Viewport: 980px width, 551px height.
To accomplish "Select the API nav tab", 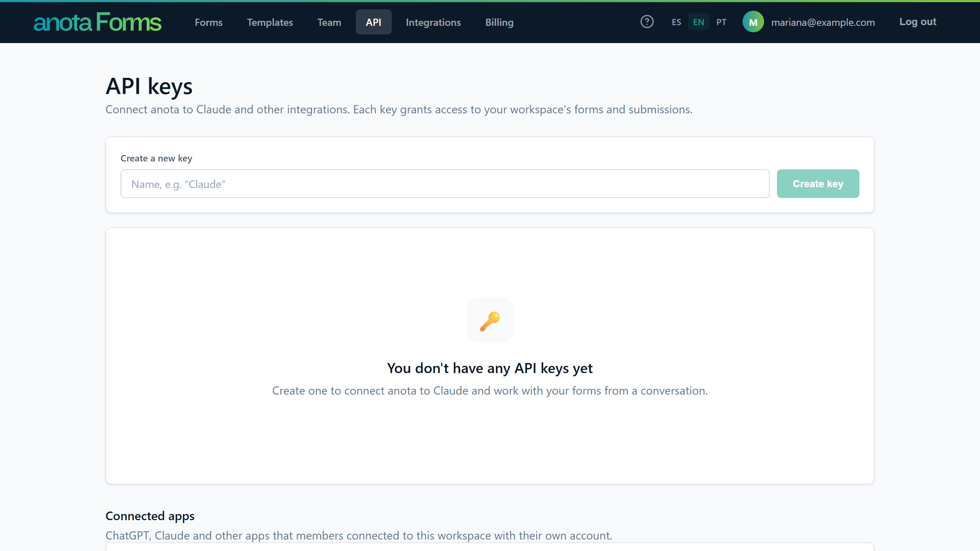I will pyautogui.click(x=373, y=22).
